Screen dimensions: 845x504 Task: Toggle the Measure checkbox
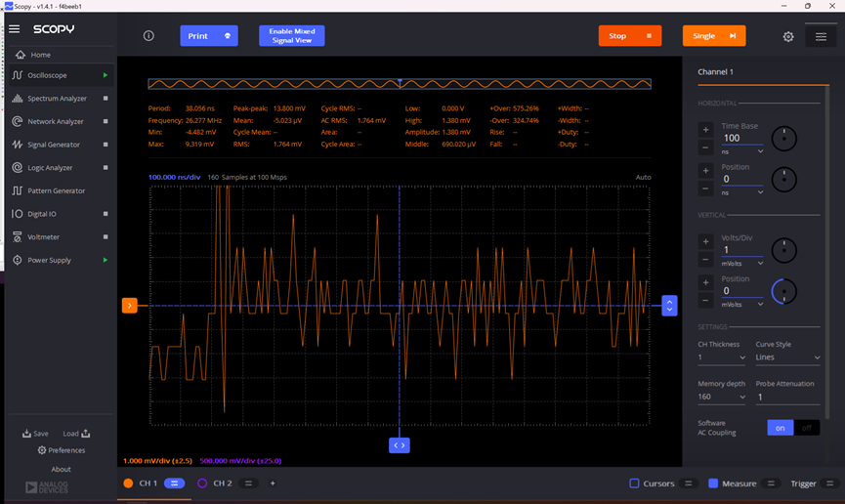713,483
